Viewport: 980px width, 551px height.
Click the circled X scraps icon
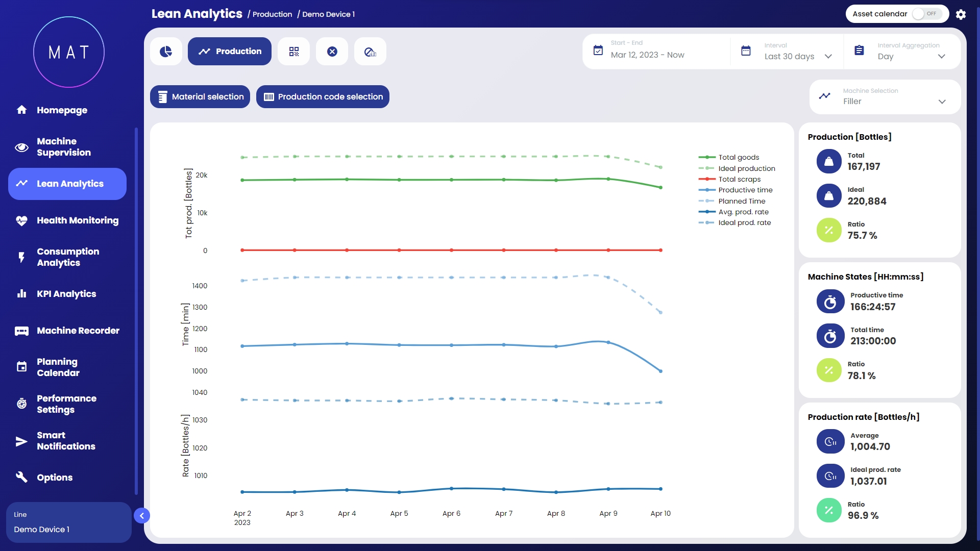tap(332, 52)
